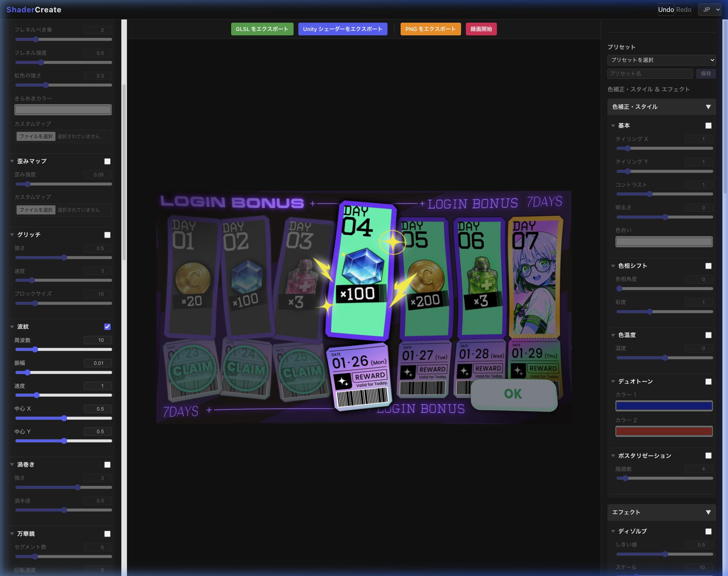
Task: Disable the 波紋 ripple effect checkbox
Action: point(107,327)
